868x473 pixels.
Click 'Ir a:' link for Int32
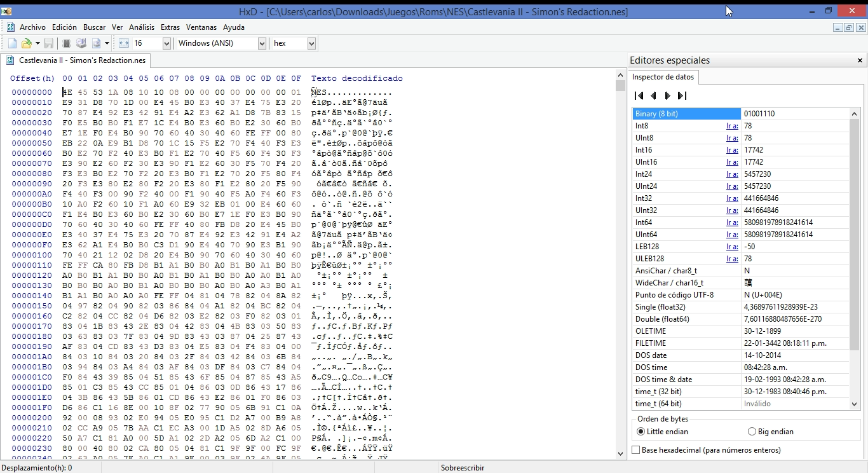(732, 198)
